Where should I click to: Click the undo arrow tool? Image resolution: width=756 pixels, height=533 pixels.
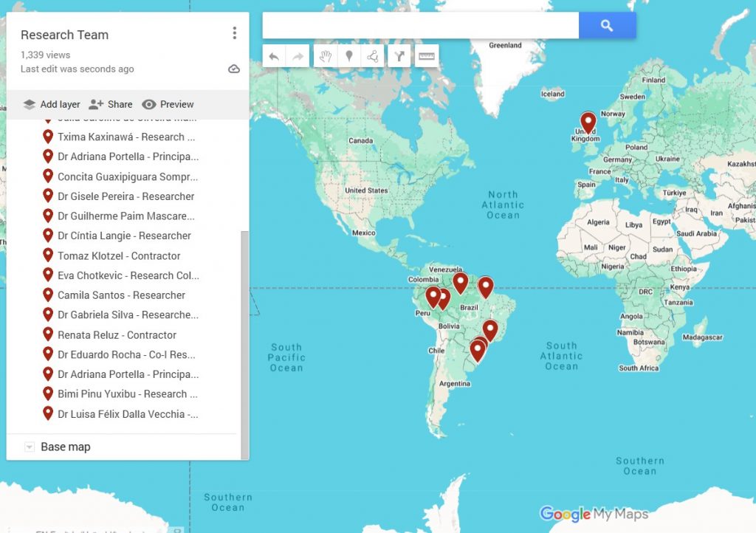pyautogui.click(x=274, y=56)
